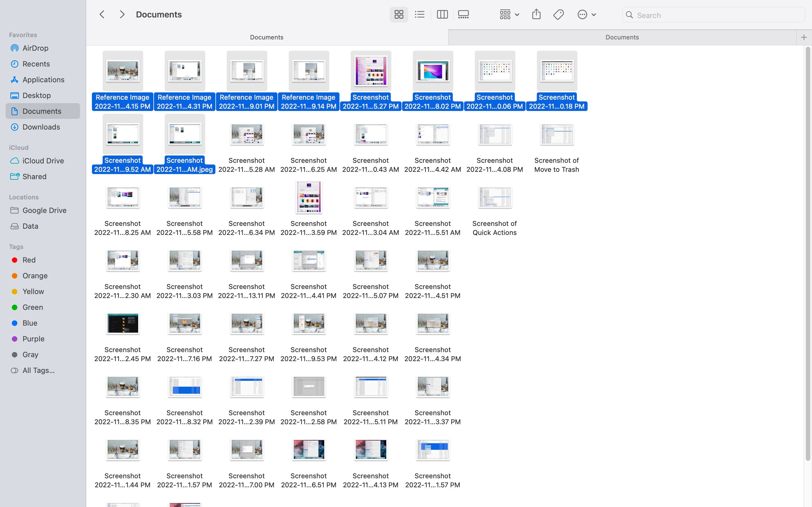Select the Screenshot of Quick Actions thumbnail
This screenshot has width=812, height=507.
tap(495, 198)
